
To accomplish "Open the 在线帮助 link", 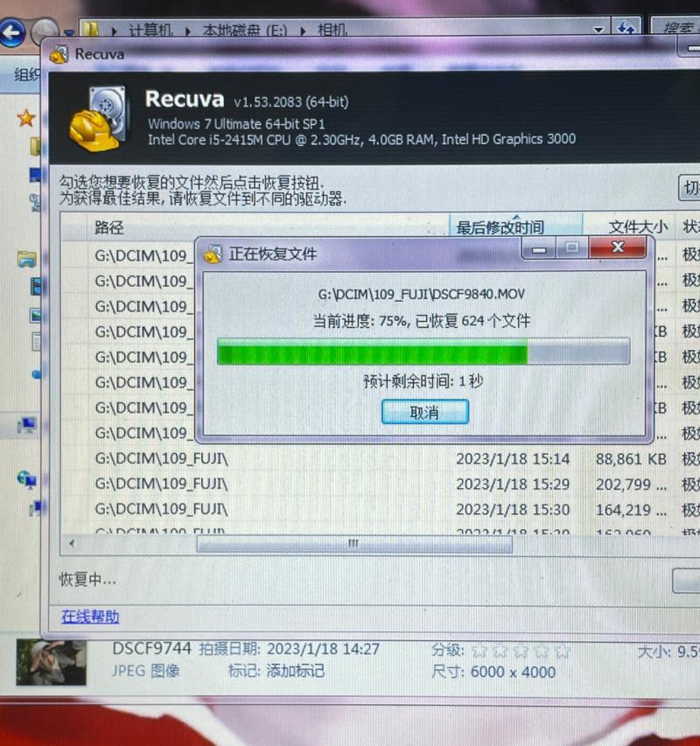I will coord(90,617).
